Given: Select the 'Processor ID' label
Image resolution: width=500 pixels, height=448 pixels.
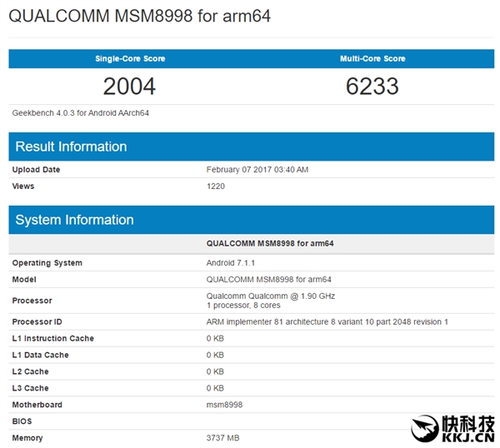Looking at the screenshot, I should pyautogui.click(x=37, y=321).
